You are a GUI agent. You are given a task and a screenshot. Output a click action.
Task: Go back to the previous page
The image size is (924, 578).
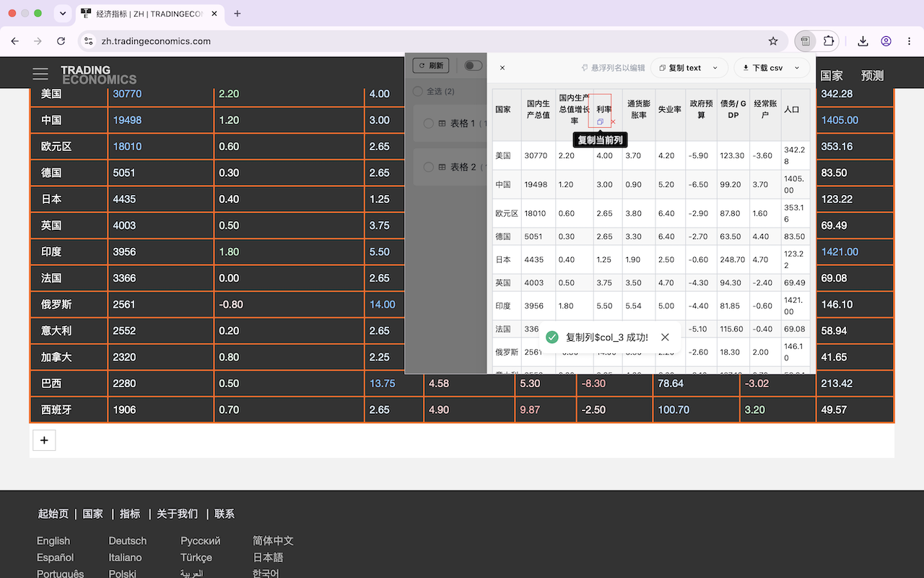(16, 41)
